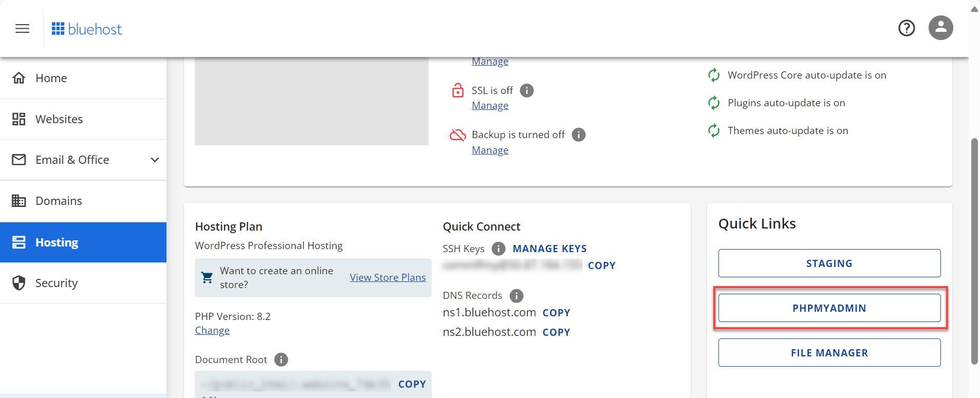Switch to the Domains section
The image size is (980, 398).
tap(58, 201)
